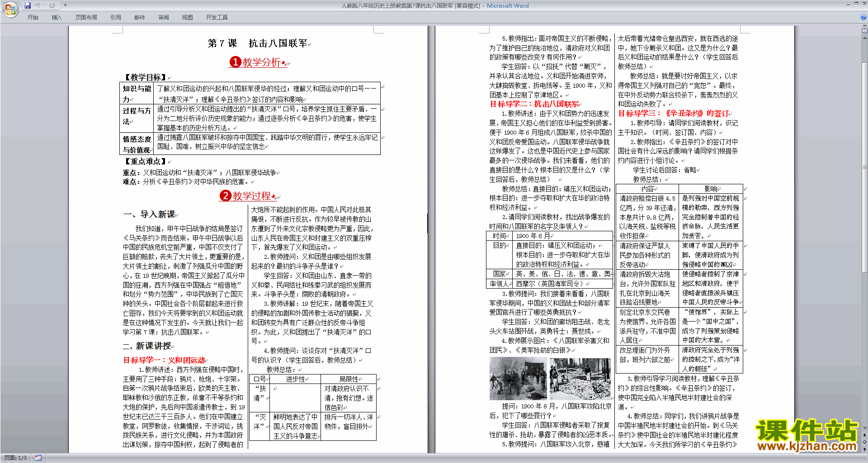Redo the last action
This screenshot has width=868, height=463.
52,5
